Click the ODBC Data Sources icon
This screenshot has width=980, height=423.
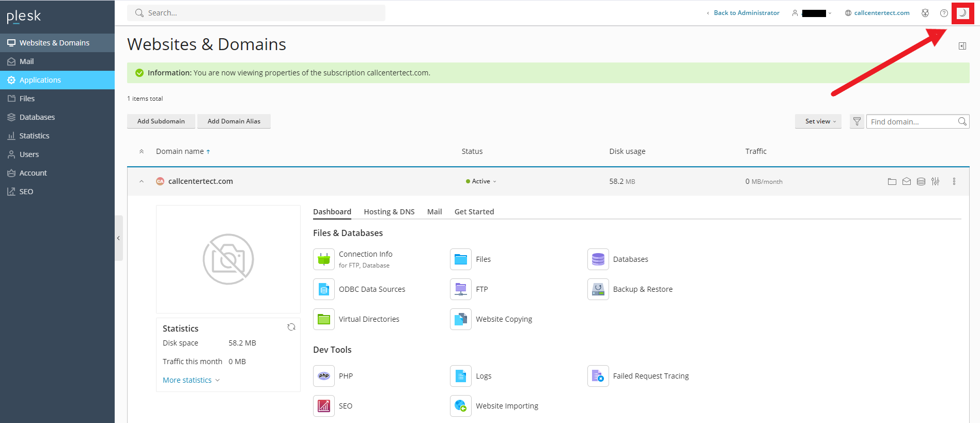324,289
